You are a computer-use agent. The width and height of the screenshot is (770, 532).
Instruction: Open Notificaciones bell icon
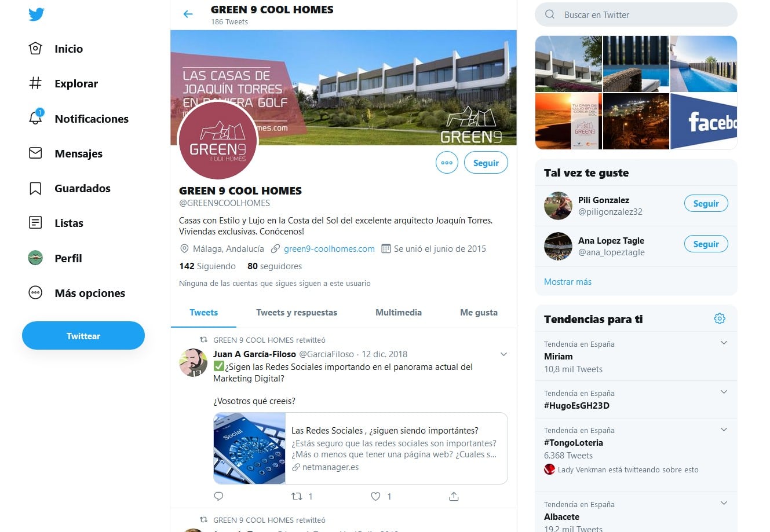pyautogui.click(x=35, y=118)
